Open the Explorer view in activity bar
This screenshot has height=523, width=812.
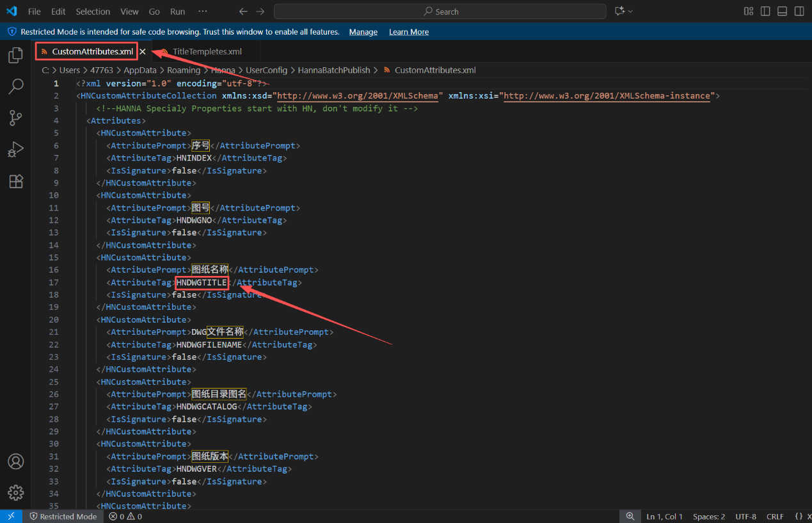pyautogui.click(x=15, y=56)
